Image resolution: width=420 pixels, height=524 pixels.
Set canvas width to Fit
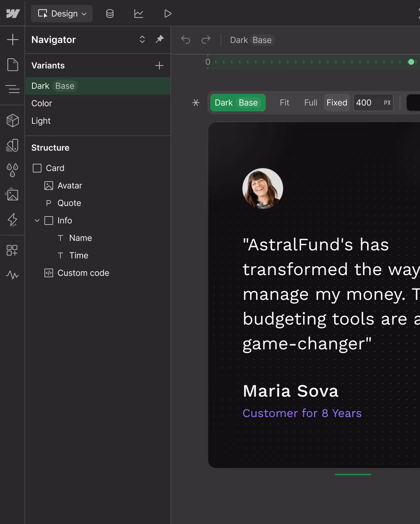[285, 103]
